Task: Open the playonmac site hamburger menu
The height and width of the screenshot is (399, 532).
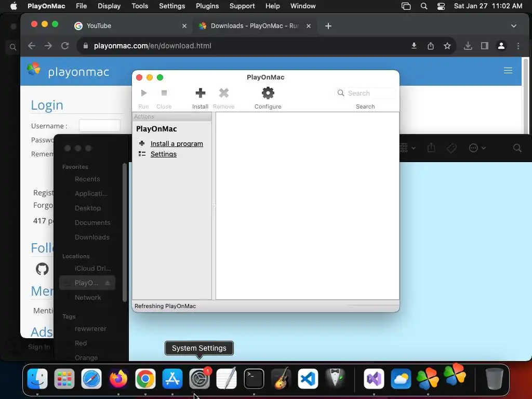Action: coord(508,70)
